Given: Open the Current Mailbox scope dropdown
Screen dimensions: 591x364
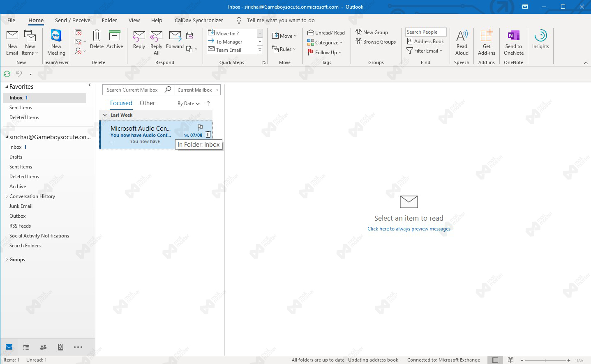Looking at the screenshot, I should [x=217, y=90].
